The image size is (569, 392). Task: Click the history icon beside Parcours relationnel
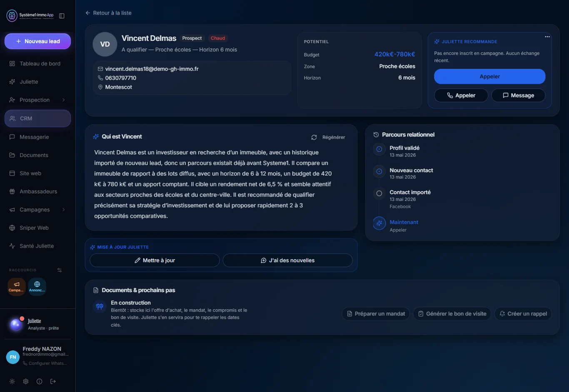pyautogui.click(x=376, y=135)
